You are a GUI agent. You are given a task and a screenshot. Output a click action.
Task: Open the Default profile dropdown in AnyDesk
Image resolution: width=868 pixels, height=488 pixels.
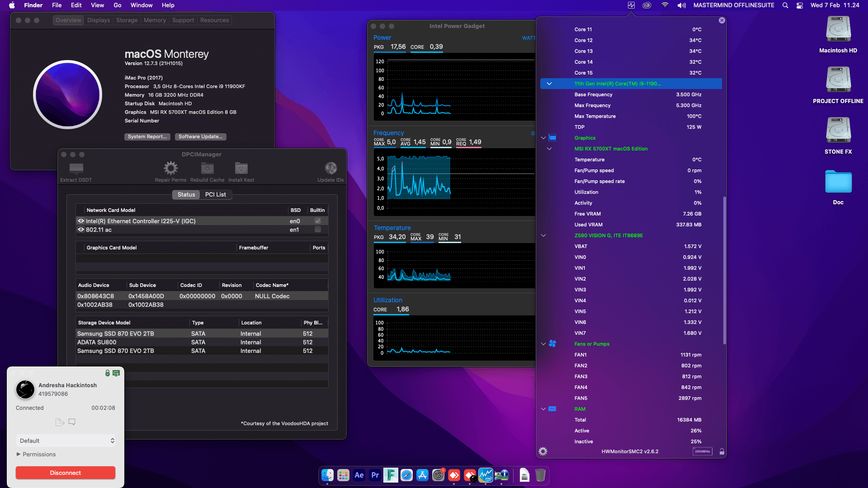[x=66, y=441]
